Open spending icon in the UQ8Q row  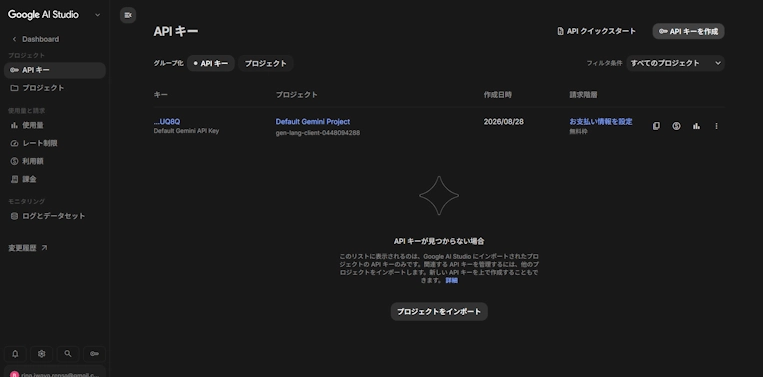[676, 126]
